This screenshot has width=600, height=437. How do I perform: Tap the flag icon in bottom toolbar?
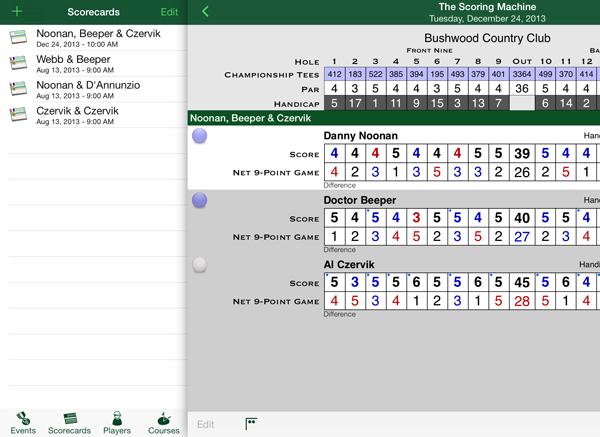pyautogui.click(x=251, y=424)
